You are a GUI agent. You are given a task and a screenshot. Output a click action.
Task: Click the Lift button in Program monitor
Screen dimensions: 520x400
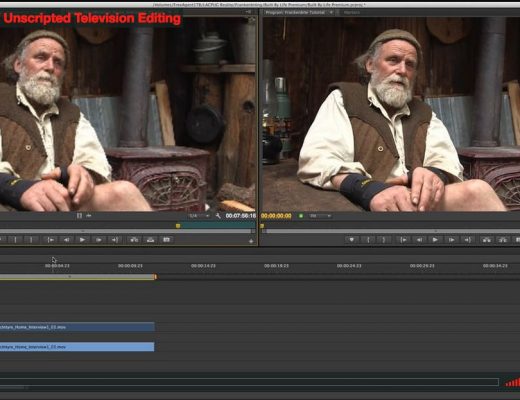pyautogui.click(x=487, y=240)
